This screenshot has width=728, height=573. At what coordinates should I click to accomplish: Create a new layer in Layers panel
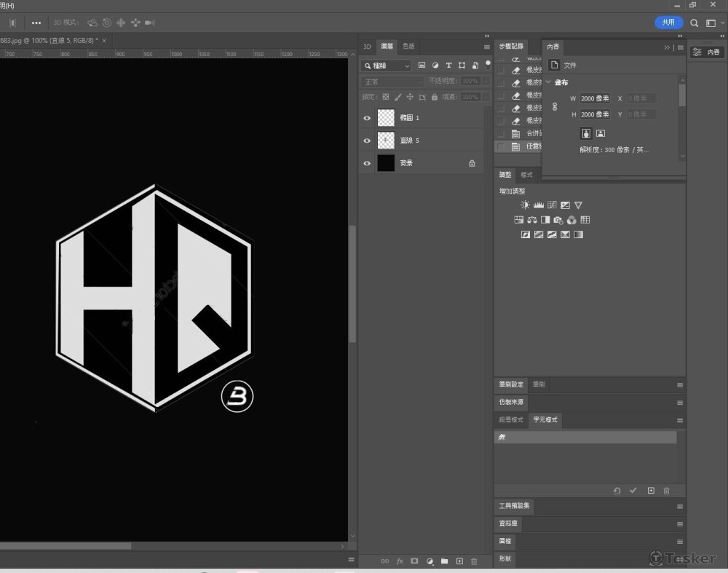tap(459, 561)
